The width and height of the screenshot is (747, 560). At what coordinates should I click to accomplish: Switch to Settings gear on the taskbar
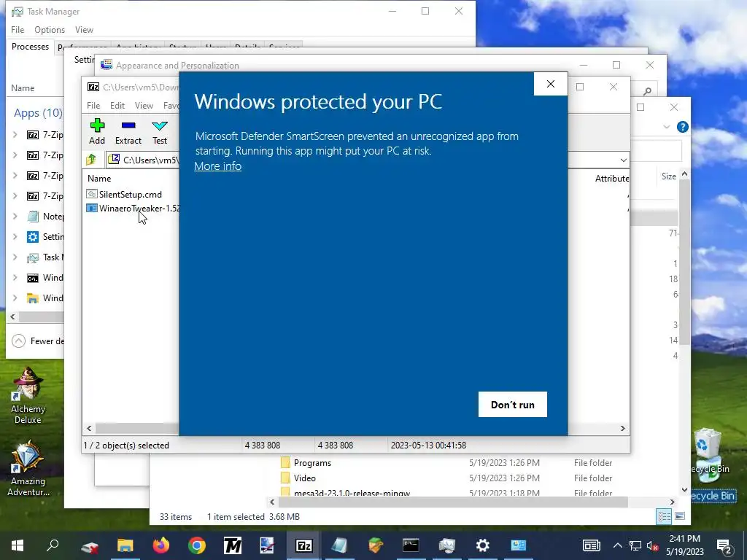[x=482, y=545]
